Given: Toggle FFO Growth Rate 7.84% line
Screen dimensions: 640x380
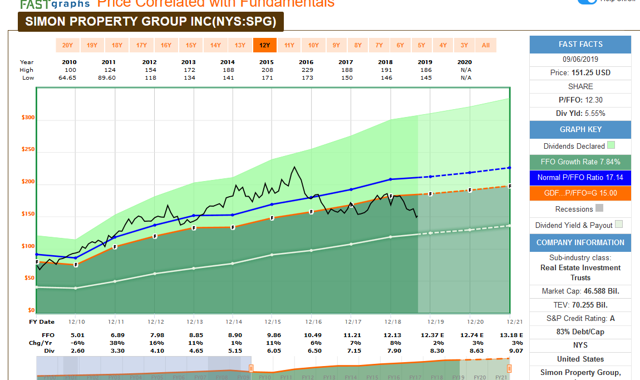Looking at the screenshot, I should point(580,162).
